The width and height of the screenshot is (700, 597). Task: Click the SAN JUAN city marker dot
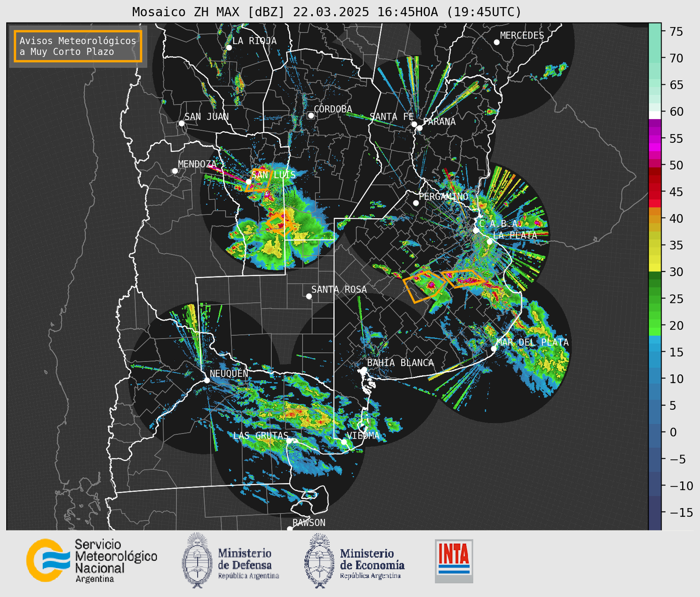[181, 123]
